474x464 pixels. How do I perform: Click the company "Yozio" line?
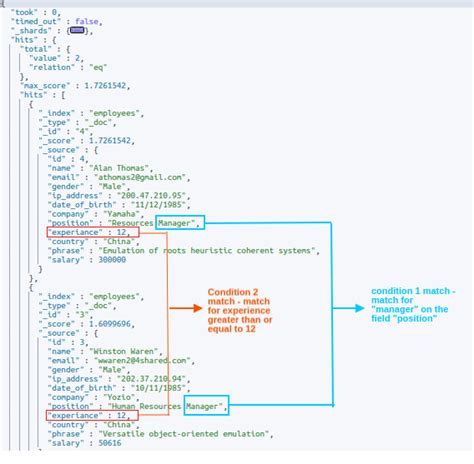pos(93,397)
